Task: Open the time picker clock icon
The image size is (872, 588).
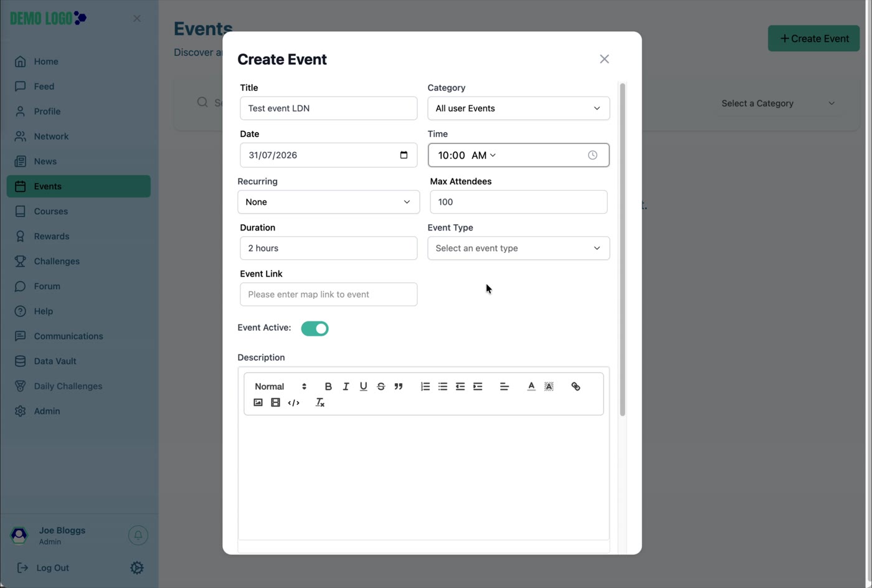Action: (x=592, y=155)
